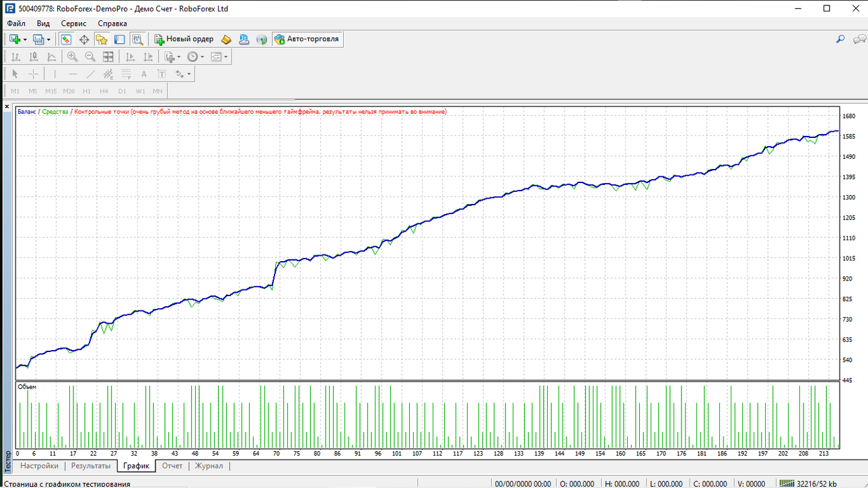This screenshot has height=488, width=868.
Task: Toggle the Terminal panel icon
Action: tap(119, 39)
